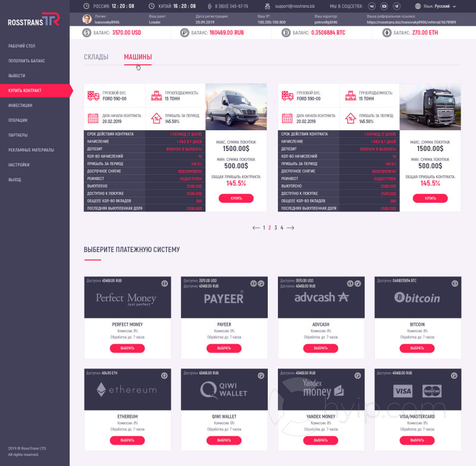Viewport: 476px width, 466px height.
Task: Click the USD balance dollar icon
Action: coord(86,33)
